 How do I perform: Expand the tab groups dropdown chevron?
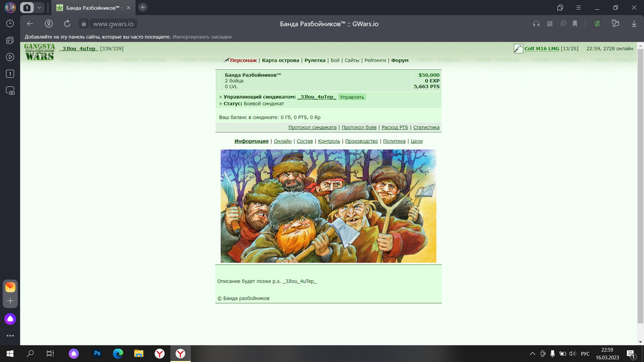40,8
